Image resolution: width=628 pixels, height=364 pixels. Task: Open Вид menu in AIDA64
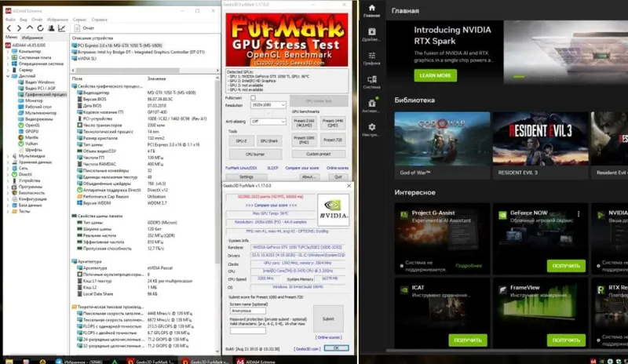pos(24,20)
